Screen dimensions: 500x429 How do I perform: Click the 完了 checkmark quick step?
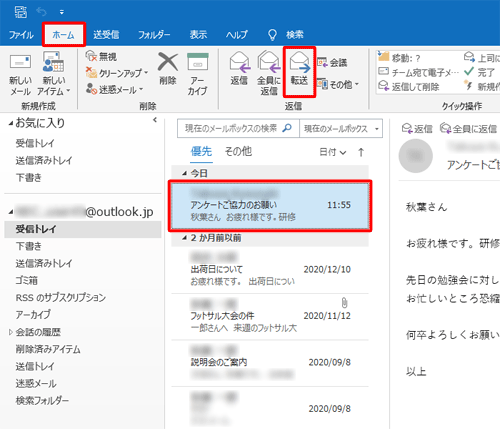(x=479, y=72)
